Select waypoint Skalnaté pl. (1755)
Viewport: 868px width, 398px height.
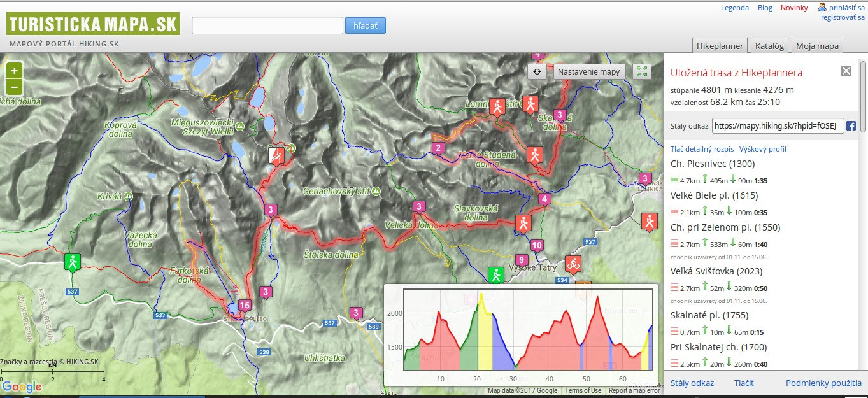pyautogui.click(x=709, y=315)
